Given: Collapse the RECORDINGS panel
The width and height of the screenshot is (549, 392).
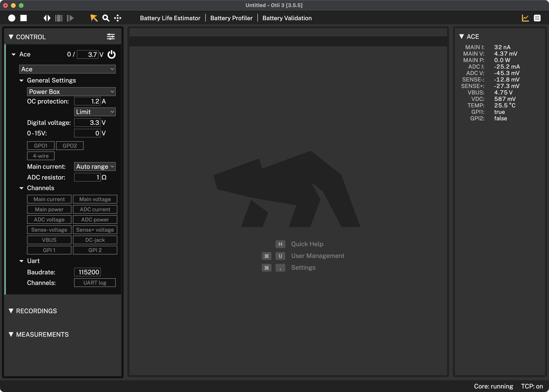Looking at the screenshot, I should (11, 311).
